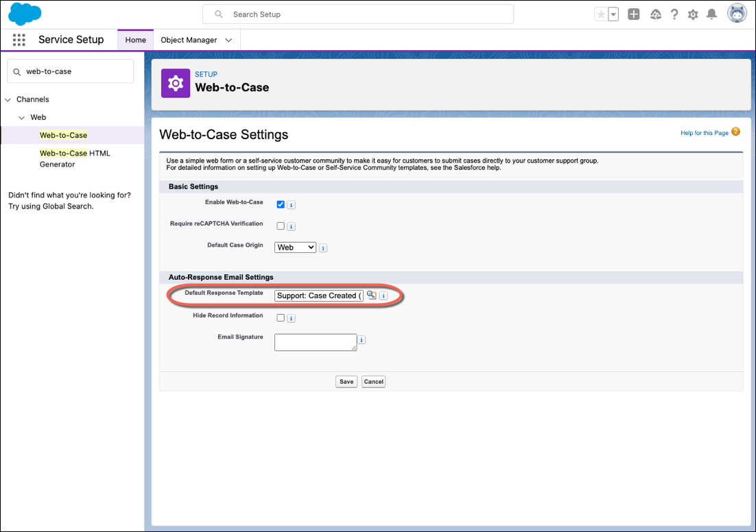Image resolution: width=756 pixels, height=532 pixels.
Task: Open the Default Response Template lookup icon
Action: 371,295
